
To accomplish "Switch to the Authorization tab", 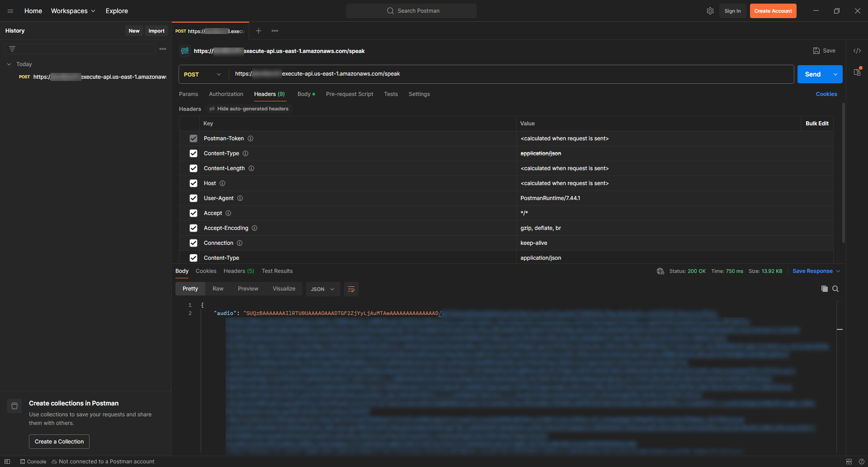I will click(x=226, y=94).
